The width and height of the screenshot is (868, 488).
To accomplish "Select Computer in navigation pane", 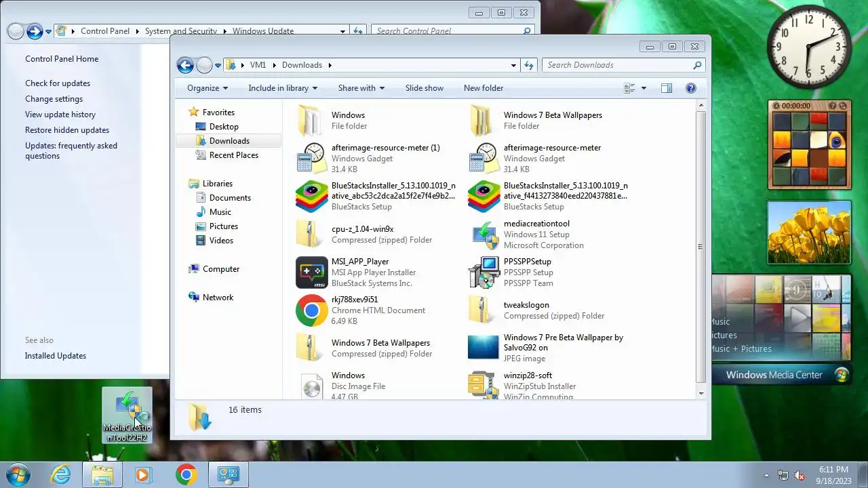I will tap(221, 269).
